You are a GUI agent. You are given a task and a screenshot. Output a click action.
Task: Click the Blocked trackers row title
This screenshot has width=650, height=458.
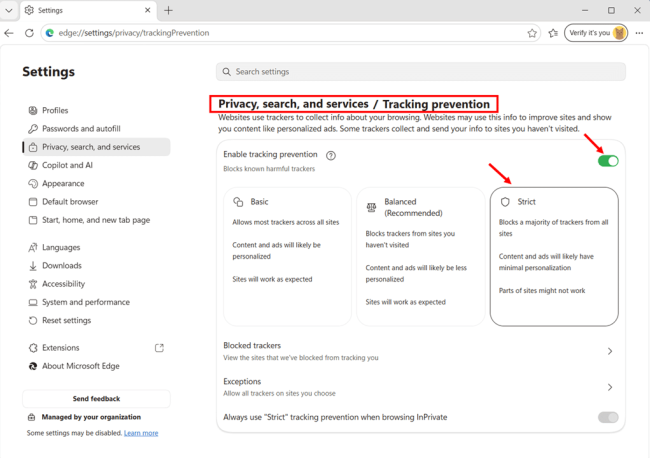pyautogui.click(x=252, y=345)
